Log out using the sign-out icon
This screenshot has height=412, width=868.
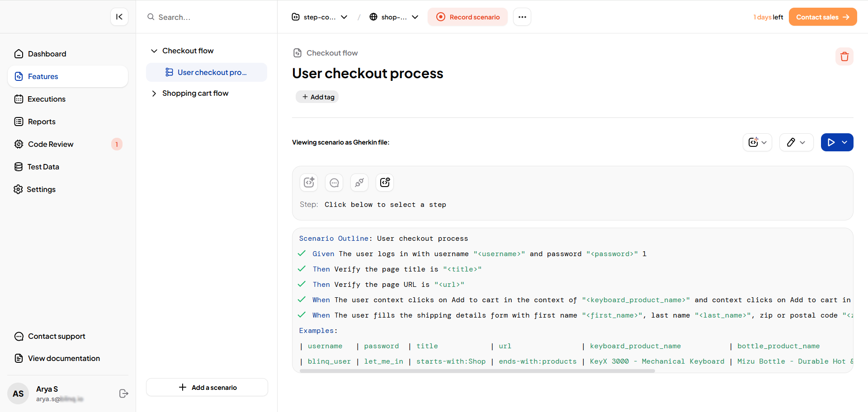pos(123,393)
